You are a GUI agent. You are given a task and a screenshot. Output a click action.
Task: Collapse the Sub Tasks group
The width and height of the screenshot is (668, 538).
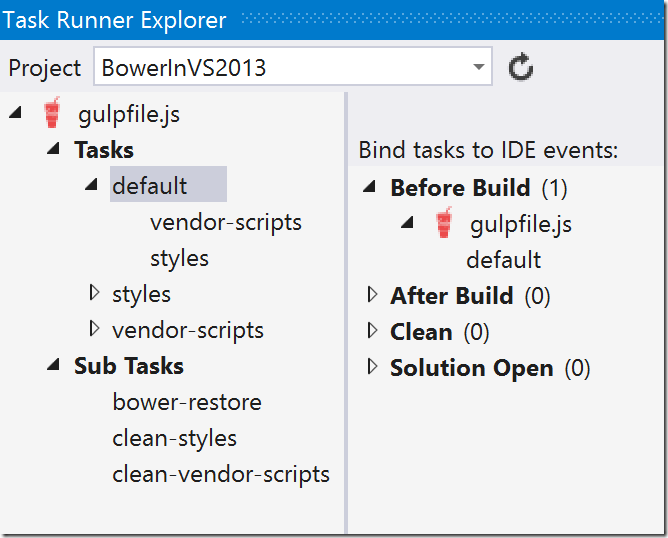point(53,366)
